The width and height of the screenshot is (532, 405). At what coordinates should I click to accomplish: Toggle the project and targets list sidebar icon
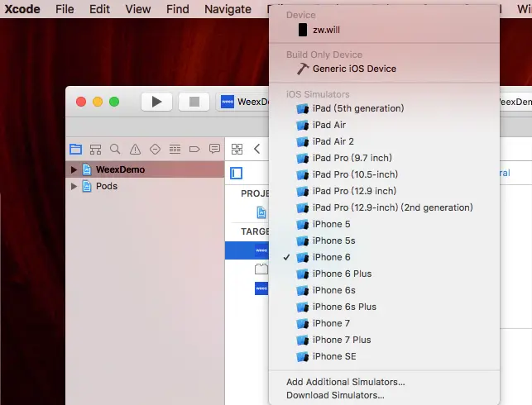[236, 174]
